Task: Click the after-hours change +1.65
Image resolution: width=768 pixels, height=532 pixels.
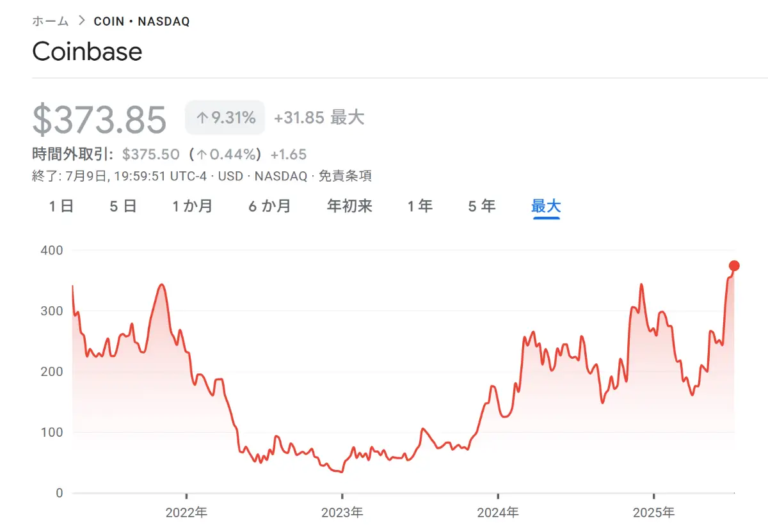Action: 289,154
